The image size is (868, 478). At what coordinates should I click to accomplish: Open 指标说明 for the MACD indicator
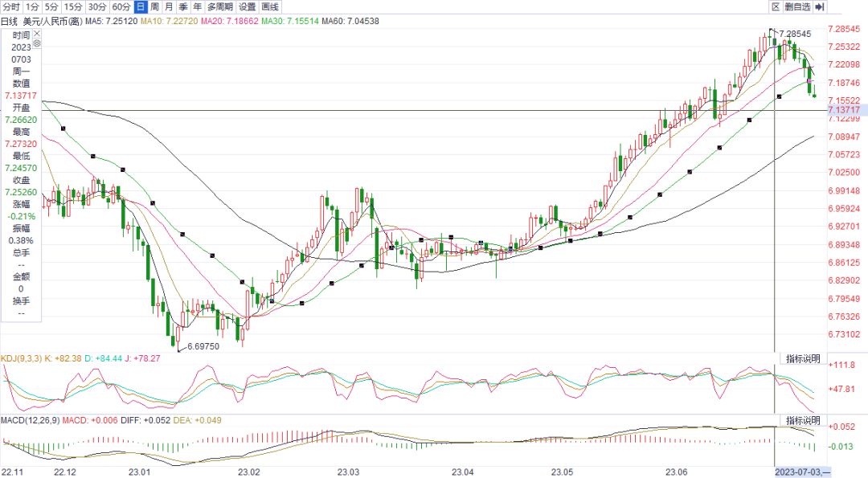pos(803,420)
